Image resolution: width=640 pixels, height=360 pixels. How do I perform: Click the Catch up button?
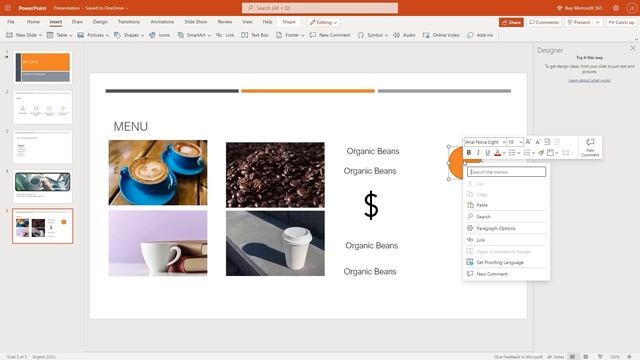tap(621, 22)
